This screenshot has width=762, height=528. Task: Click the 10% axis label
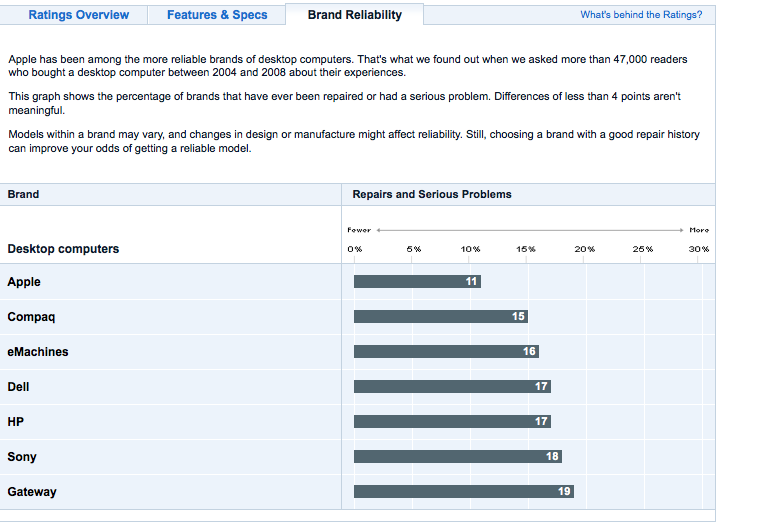tap(470, 249)
